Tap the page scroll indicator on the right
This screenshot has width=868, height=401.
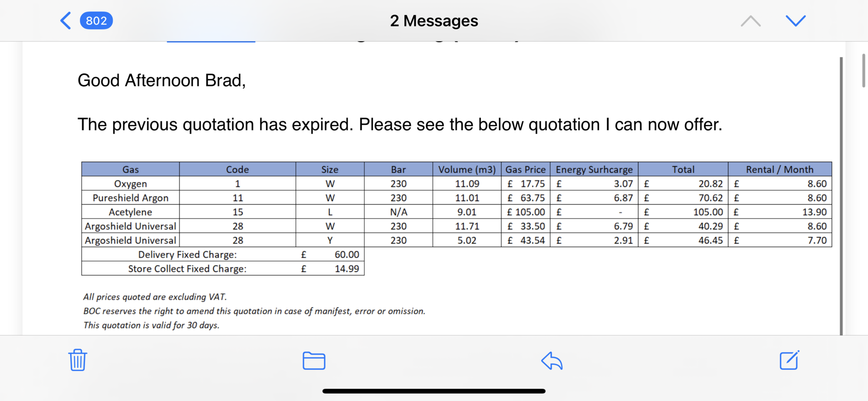863,70
